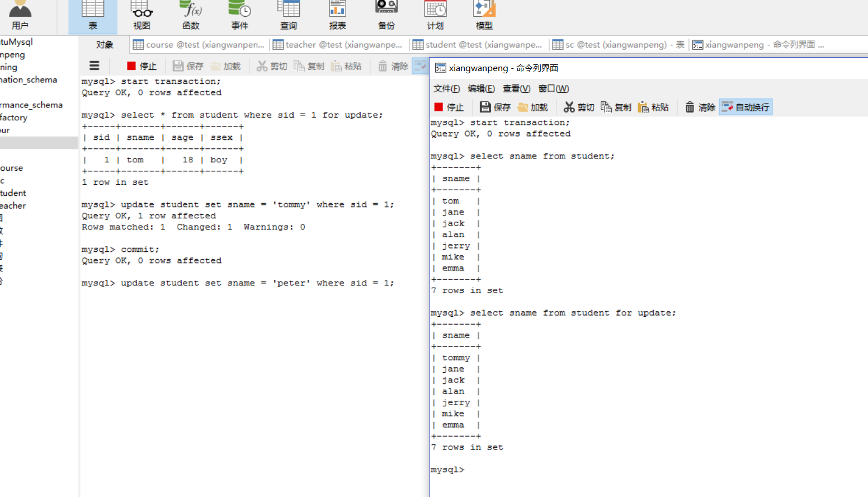Open the 计划 (Schedule) section
Screen dimensions: 868x497
(435, 16)
